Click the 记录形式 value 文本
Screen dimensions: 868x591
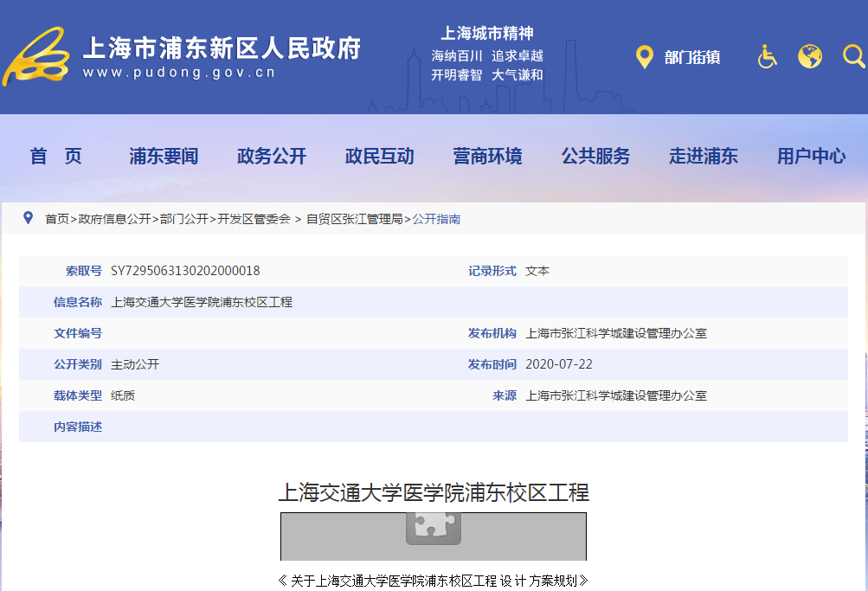pos(537,271)
